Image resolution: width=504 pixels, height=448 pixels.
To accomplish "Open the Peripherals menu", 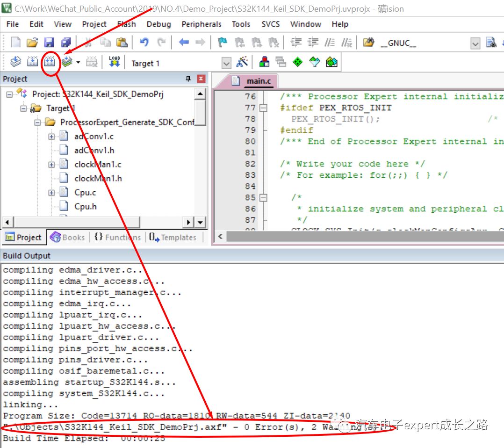I will click(201, 24).
